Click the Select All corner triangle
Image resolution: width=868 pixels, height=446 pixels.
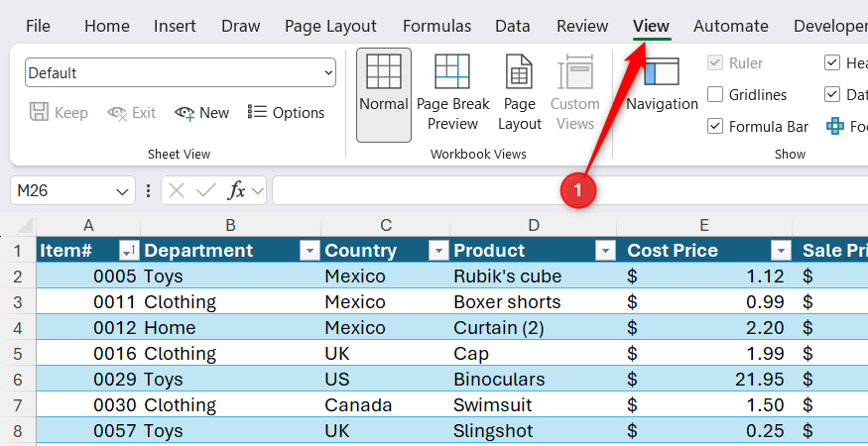pos(25,225)
